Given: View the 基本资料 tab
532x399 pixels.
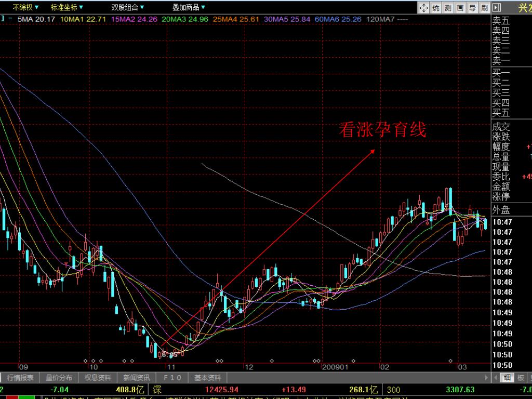Looking at the screenshot, I should (208, 378).
